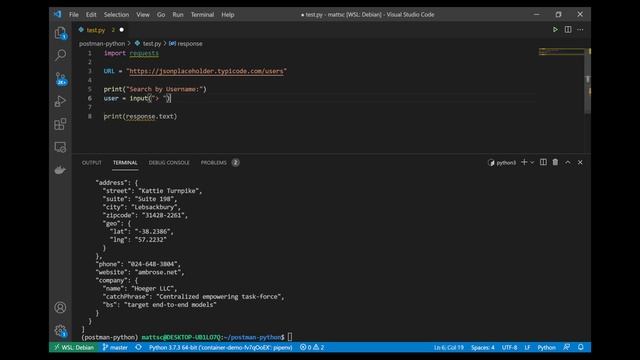
Task: Change LF end of line sequence
Action: click(x=527, y=347)
